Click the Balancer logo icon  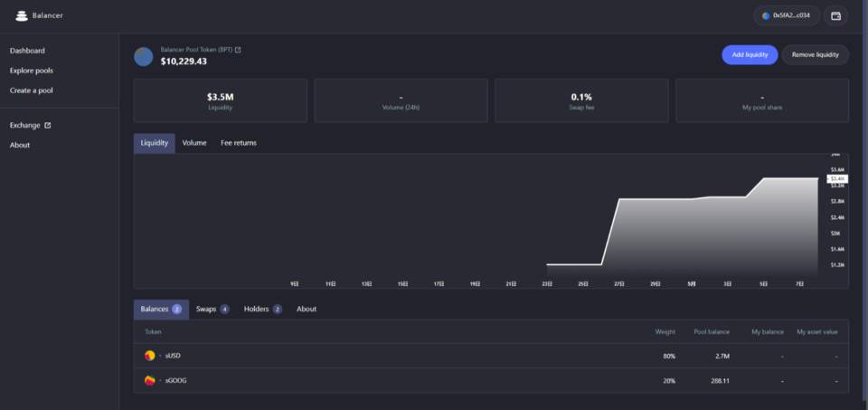coord(22,15)
